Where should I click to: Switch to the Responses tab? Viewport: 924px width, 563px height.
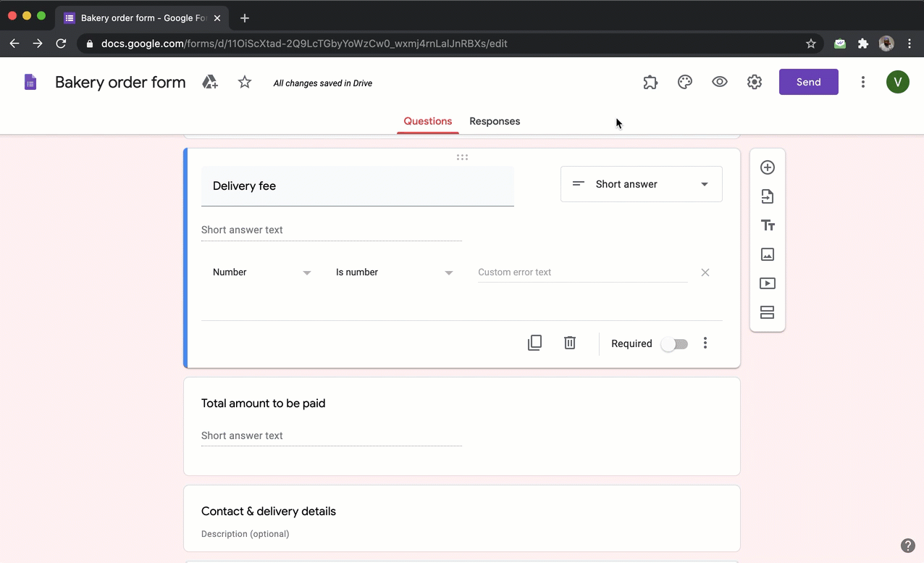(x=495, y=121)
